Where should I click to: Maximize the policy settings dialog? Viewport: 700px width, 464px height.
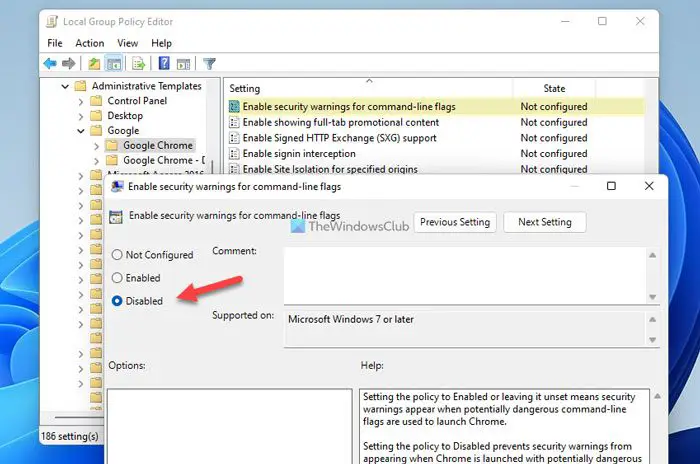click(x=611, y=186)
